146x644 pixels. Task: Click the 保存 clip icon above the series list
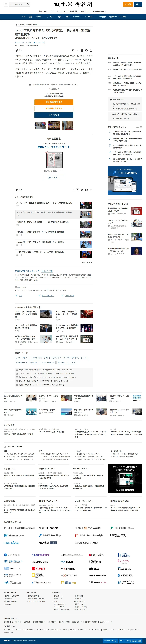pyautogui.click(x=17, y=190)
